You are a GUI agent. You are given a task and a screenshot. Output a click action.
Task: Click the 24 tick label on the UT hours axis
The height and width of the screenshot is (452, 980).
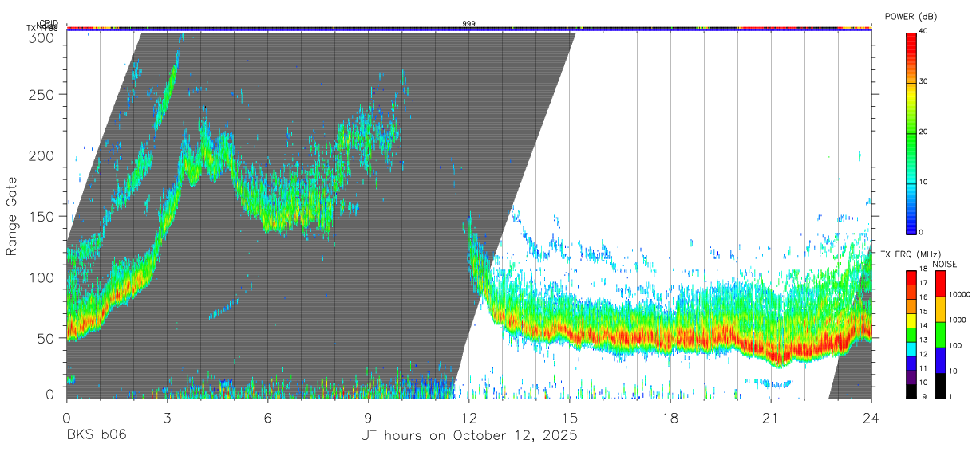(x=871, y=417)
